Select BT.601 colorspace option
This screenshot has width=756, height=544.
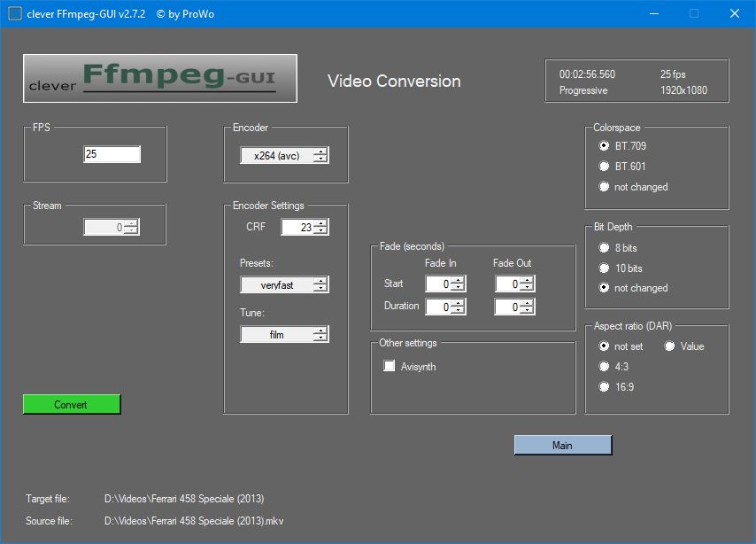(x=605, y=166)
